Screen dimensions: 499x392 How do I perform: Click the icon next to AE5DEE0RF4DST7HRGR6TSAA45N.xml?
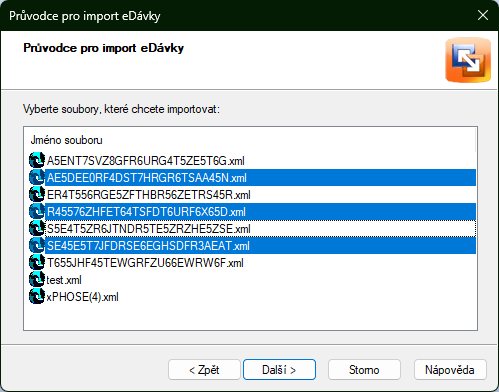click(x=37, y=177)
